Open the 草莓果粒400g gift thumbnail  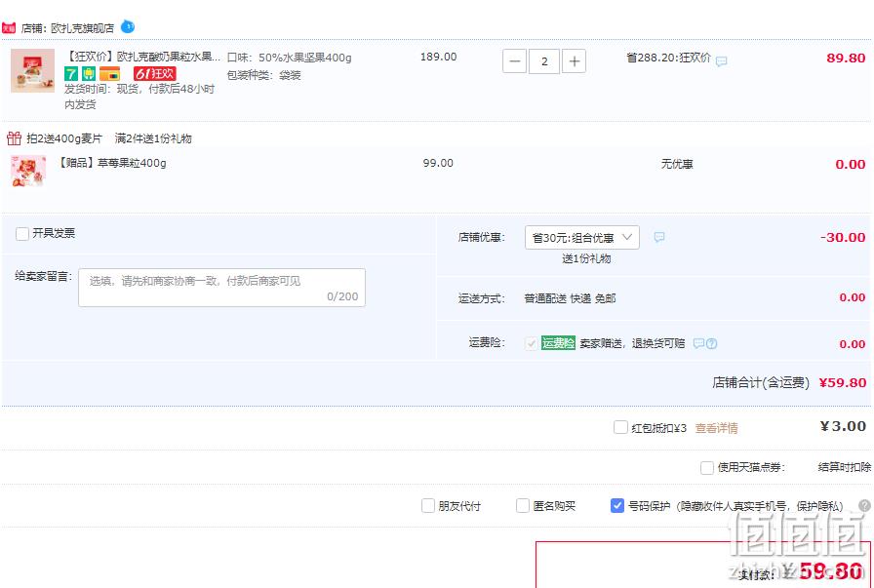click(28, 171)
